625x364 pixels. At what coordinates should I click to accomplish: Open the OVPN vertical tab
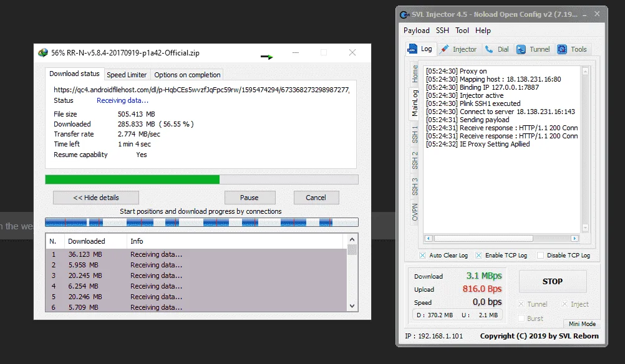tap(415, 212)
